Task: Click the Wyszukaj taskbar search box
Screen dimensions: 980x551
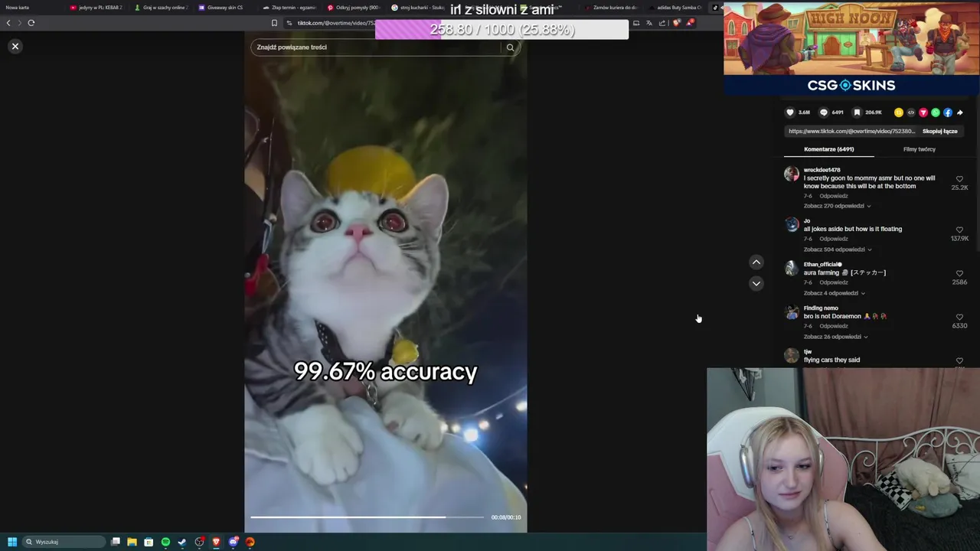Action: (64, 542)
